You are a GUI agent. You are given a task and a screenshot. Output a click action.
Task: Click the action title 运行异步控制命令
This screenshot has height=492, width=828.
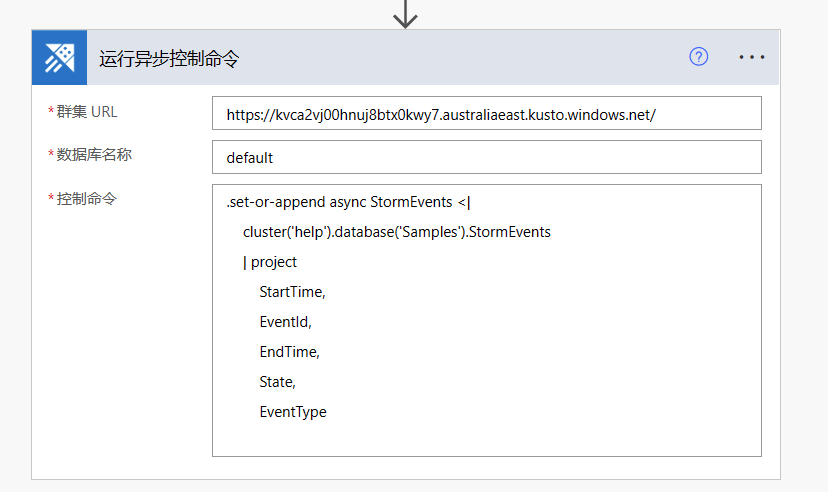pyautogui.click(x=169, y=58)
